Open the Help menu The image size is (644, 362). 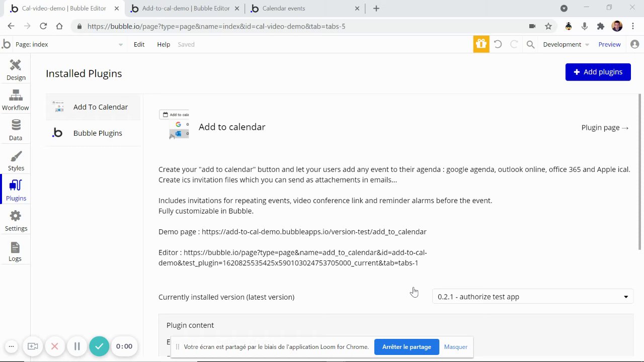tap(164, 44)
